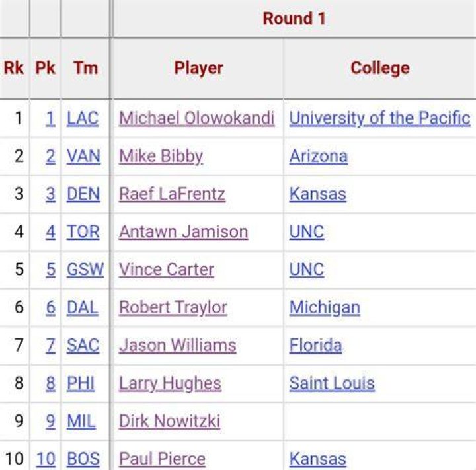Viewport: 476px width, 470px height.
Task: Click the Dirk Nowitzki link
Action: tap(169, 421)
